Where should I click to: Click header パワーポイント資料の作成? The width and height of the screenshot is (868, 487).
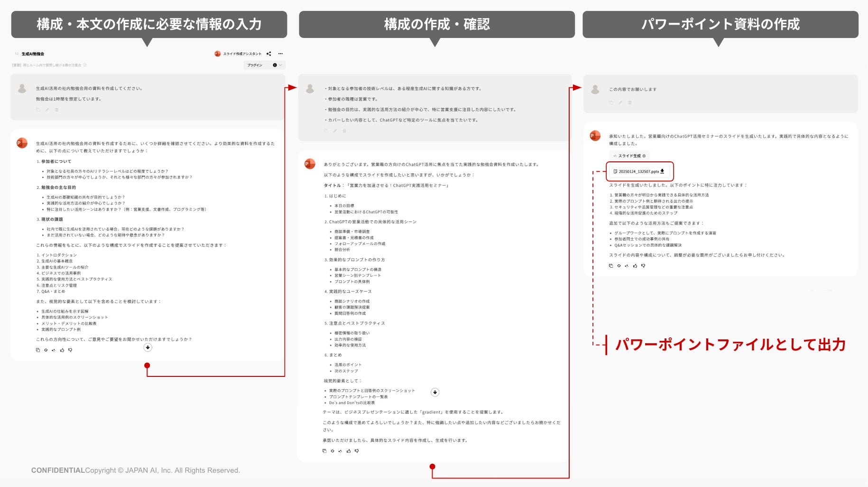[x=720, y=24]
